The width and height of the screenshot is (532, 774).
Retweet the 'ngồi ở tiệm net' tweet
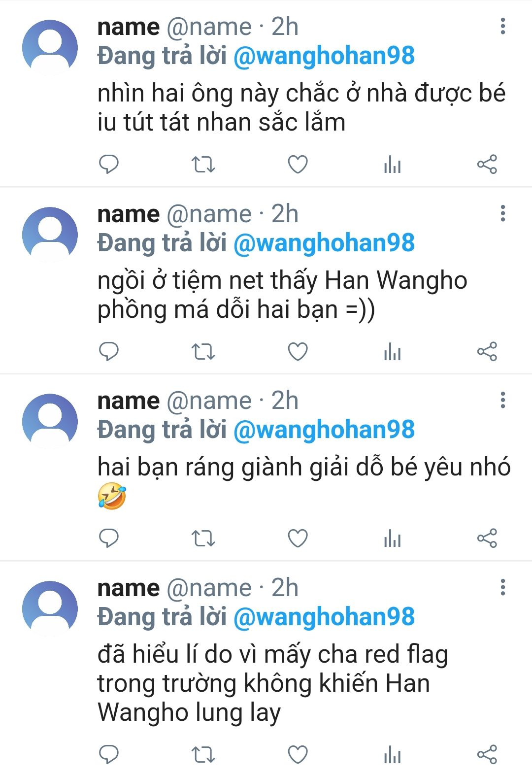click(x=203, y=351)
